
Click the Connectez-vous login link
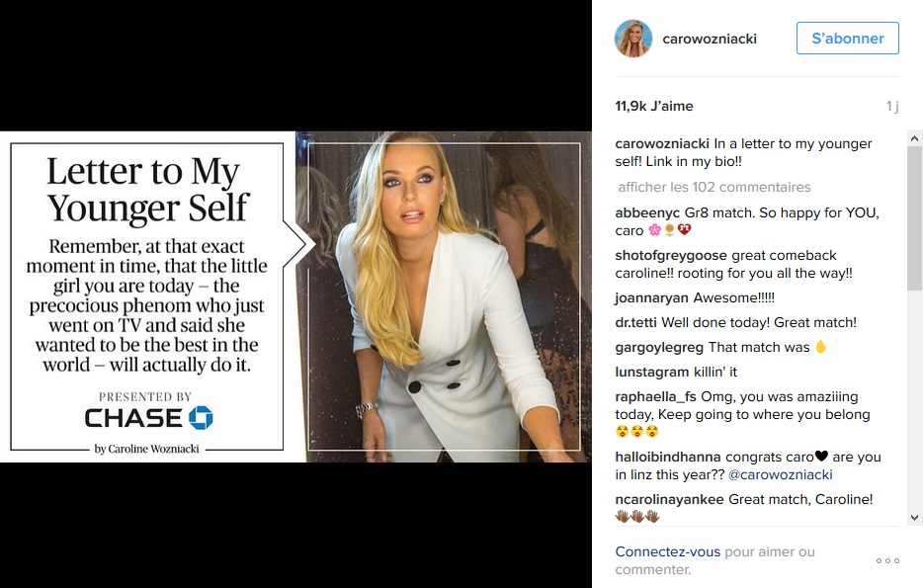(667, 552)
